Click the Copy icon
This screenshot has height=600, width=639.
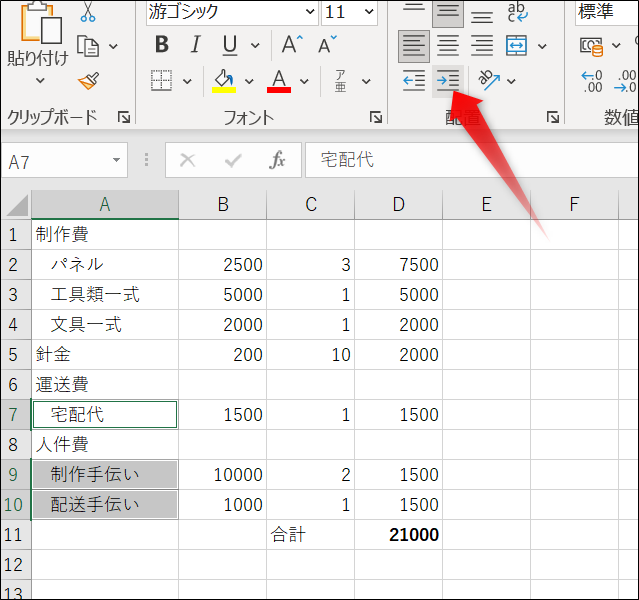(x=88, y=46)
